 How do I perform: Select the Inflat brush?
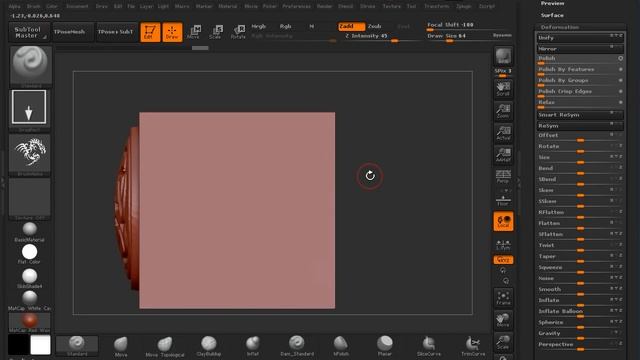[x=253, y=346]
